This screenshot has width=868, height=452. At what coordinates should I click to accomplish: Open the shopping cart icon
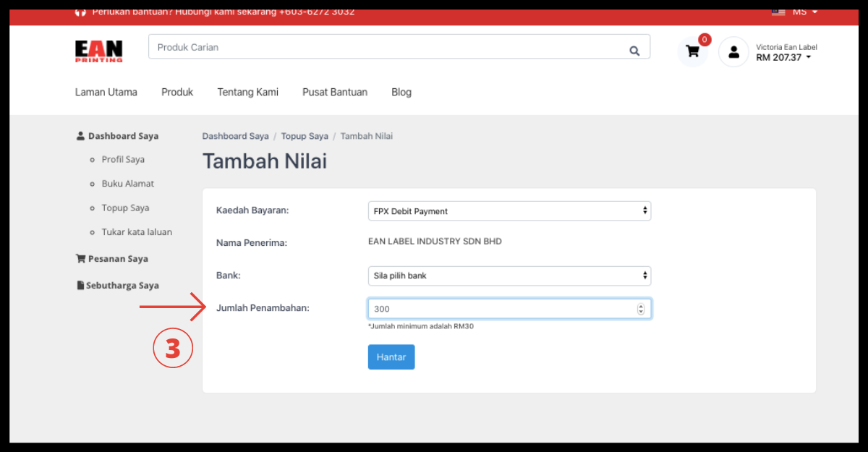point(692,51)
